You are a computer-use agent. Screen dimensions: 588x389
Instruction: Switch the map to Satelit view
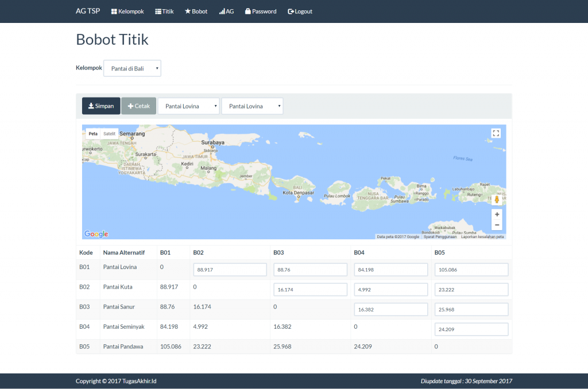[x=109, y=133]
